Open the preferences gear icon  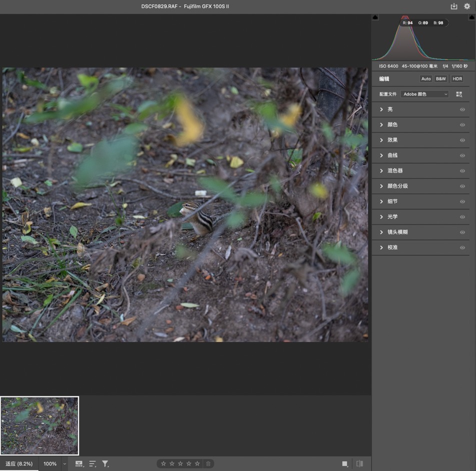tap(467, 7)
